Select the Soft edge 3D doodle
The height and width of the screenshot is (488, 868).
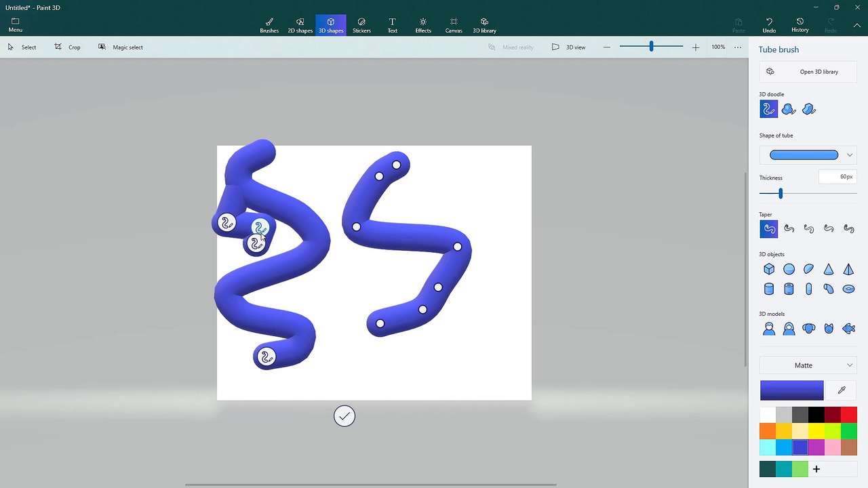pos(789,109)
